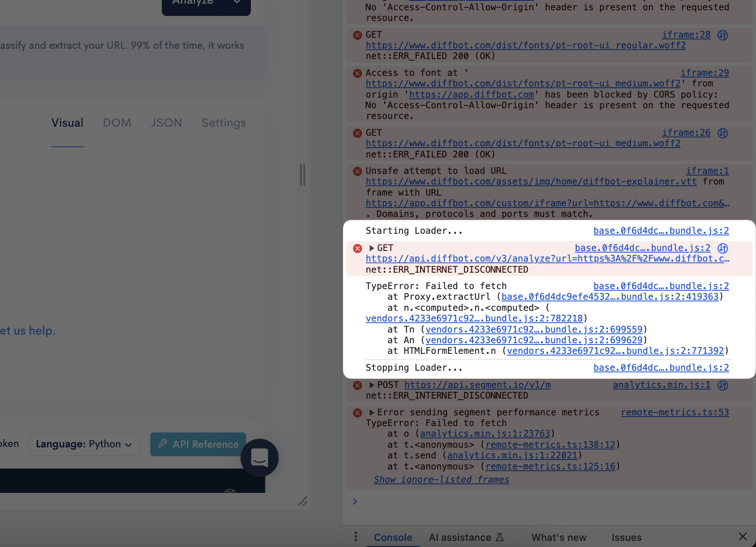Select the AI assistance drawer tab
This screenshot has height=547, width=756.
[460, 537]
